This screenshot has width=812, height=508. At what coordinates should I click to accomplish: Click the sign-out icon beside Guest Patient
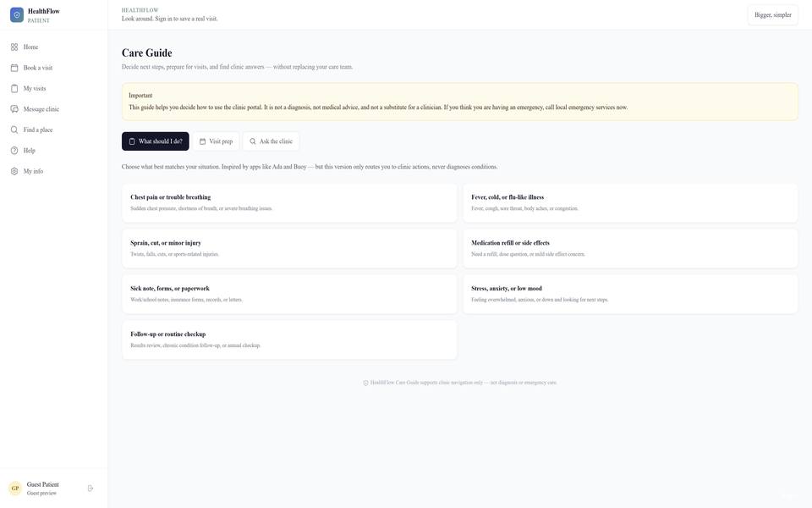tap(91, 489)
